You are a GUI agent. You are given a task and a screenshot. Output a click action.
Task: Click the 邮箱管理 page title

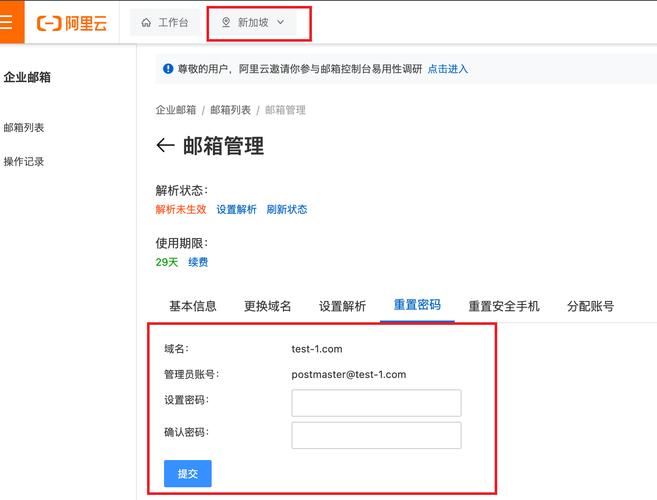point(223,145)
